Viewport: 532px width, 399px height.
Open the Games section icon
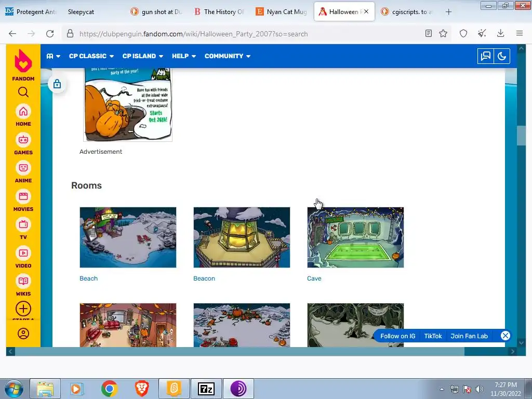coord(23,140)
